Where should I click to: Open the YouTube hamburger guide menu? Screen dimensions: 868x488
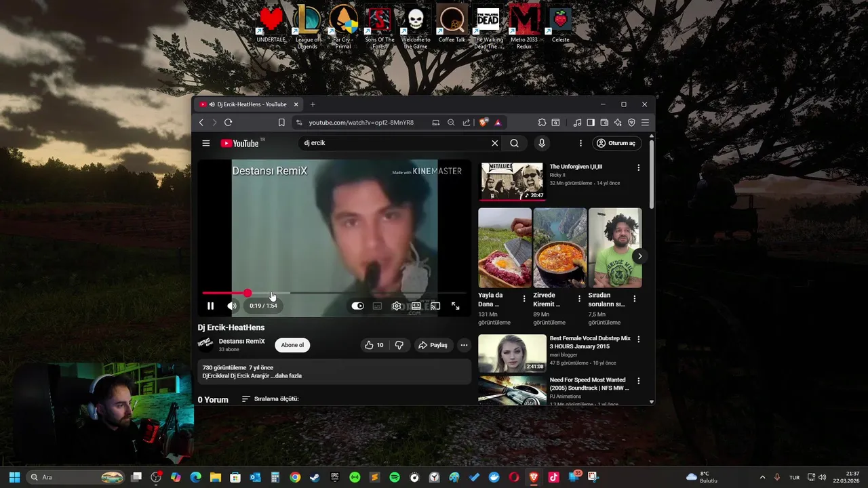tap(205, 143)
